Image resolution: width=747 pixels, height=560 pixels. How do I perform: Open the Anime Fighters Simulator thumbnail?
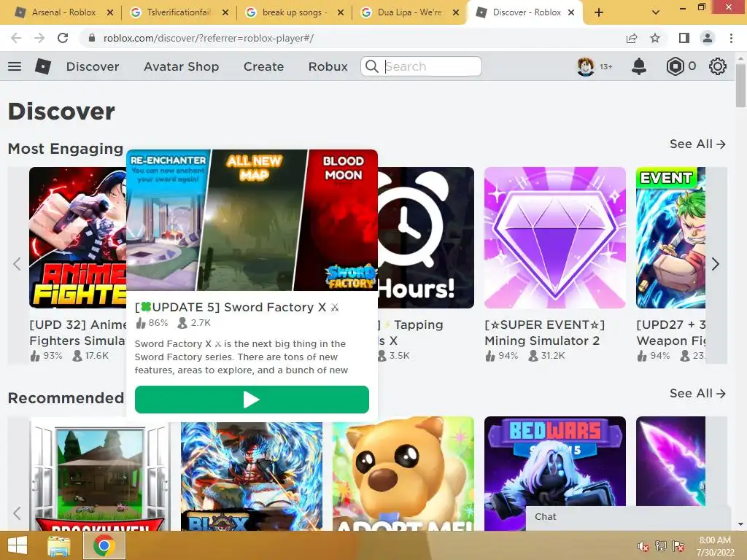click(x=77, y=238)
